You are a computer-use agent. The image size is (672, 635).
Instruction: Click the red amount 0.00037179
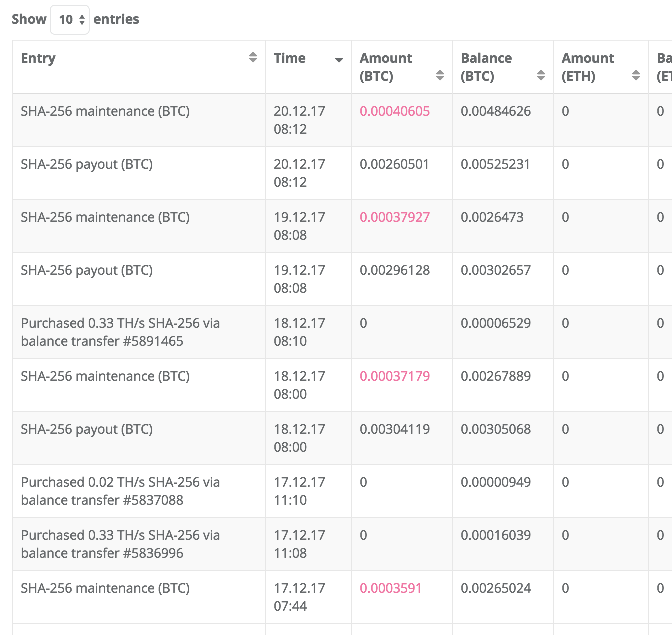tap(395, 376)
